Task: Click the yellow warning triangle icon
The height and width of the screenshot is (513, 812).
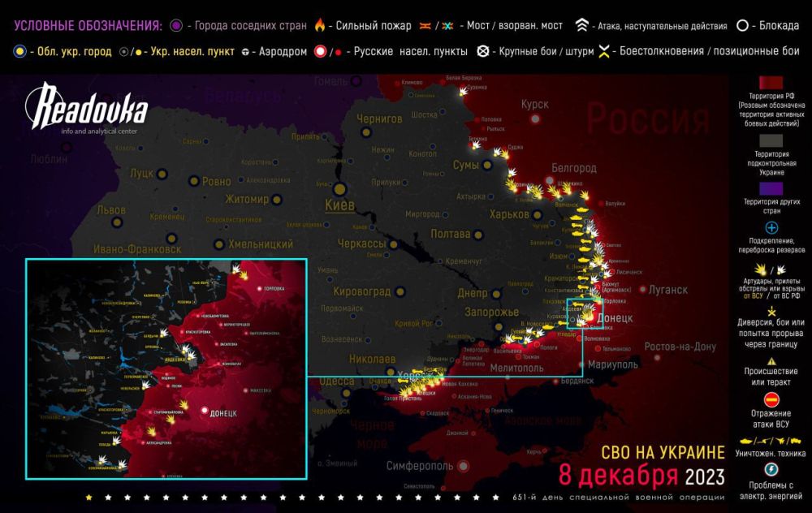Action: 771,361
